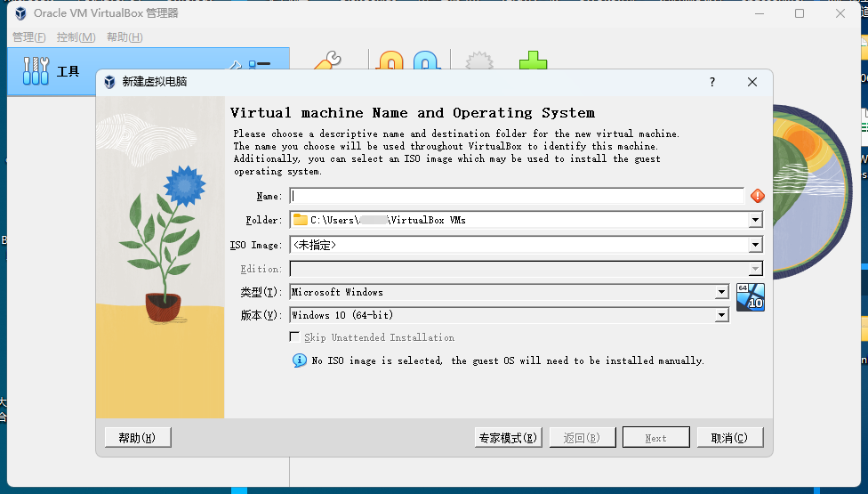868x494 pixels.
Task: Switch to 专家模式(E) expert mode
Action: pos(508,438)
